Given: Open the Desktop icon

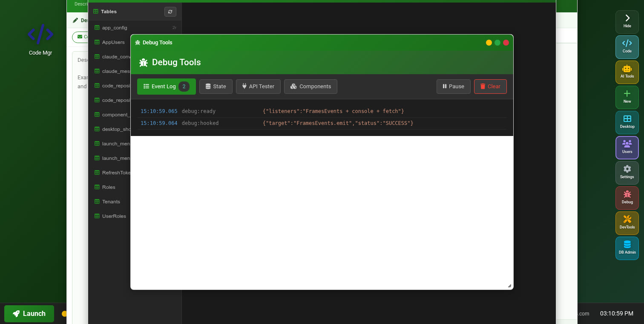Looking at the screenshot, I should coord(627,122).
